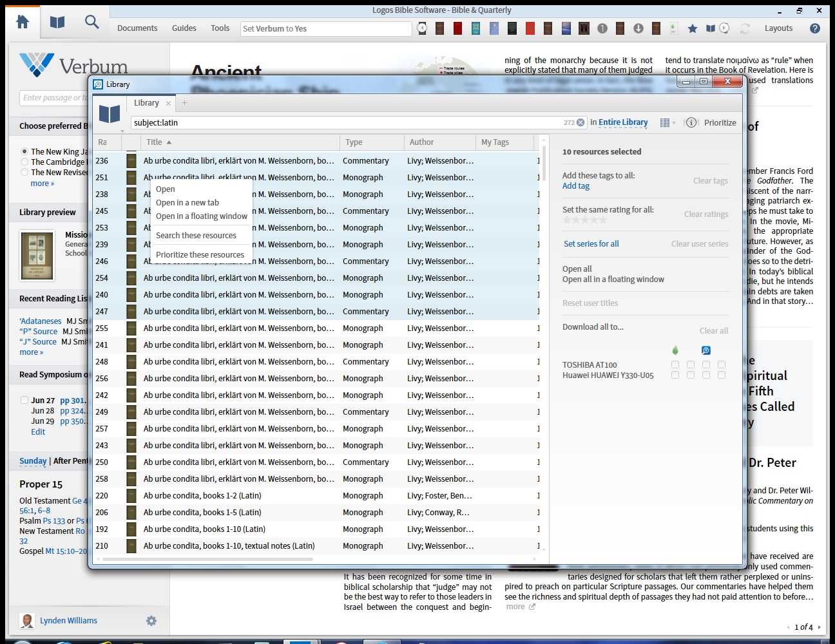Screen dimensions: 835x644
Task: Click the sync refresh arrows icon
Action: pos(745,28)
